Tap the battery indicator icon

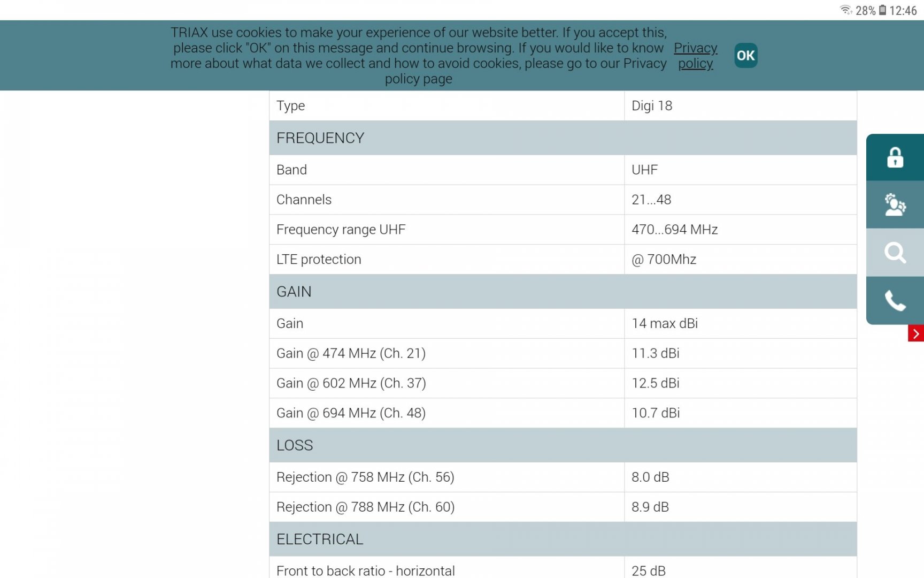882,10
